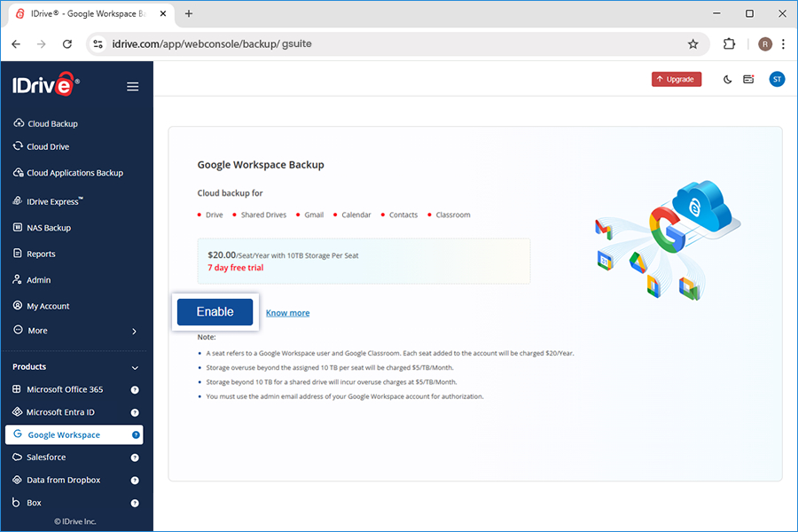Click the Admin sidebar icon
Image resolution: width=798 pixels, height=532 pixels.
[x=18, y=279]
